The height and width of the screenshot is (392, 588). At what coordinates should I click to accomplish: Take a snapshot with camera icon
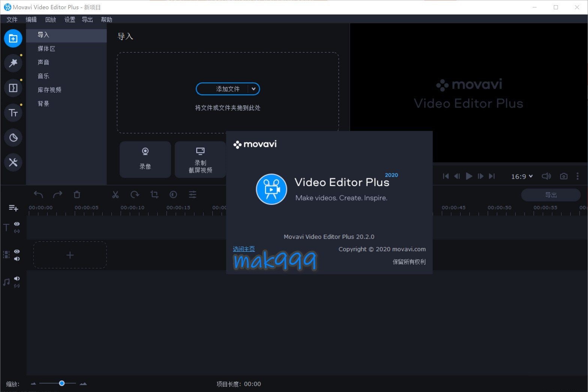[x=564, y=176]
